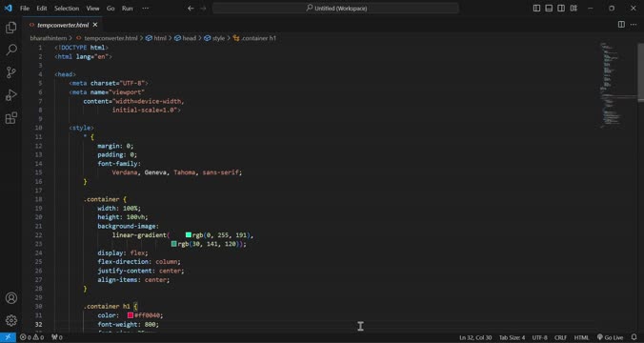
Task: Change end of line sequence CRLF
Action: [x=560, y=337]
